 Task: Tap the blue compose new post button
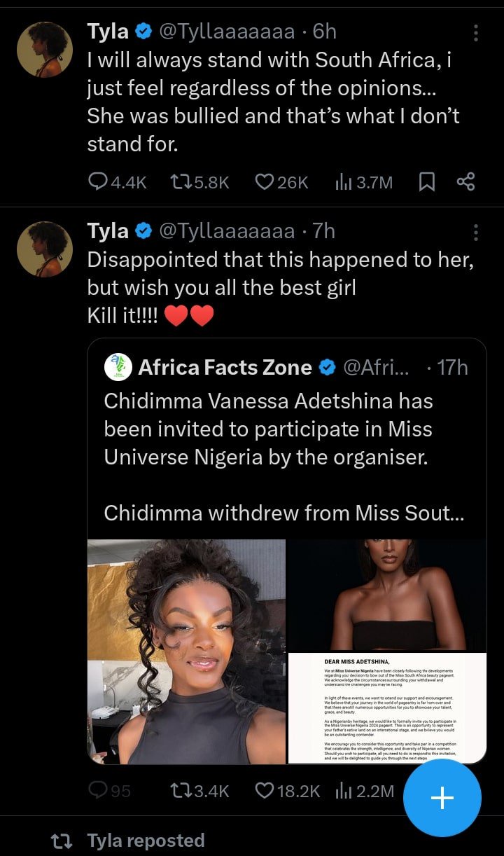point(442,798)
